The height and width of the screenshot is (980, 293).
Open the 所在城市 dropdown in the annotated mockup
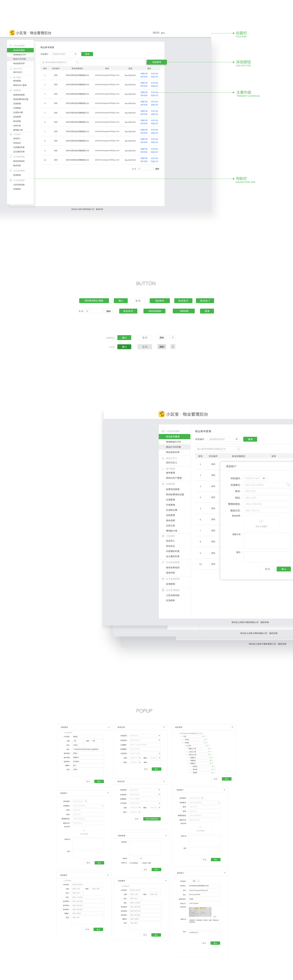pyautogui.click(x=64, y=54)
